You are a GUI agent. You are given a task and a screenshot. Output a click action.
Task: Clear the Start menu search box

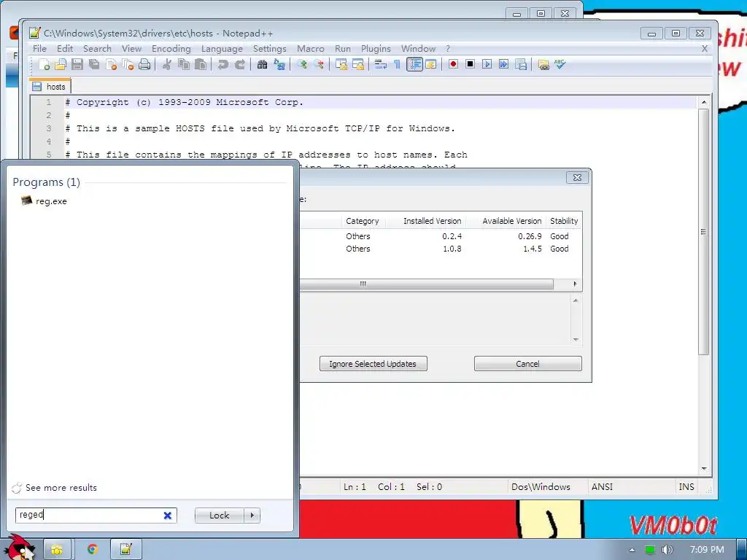(167, 516)
